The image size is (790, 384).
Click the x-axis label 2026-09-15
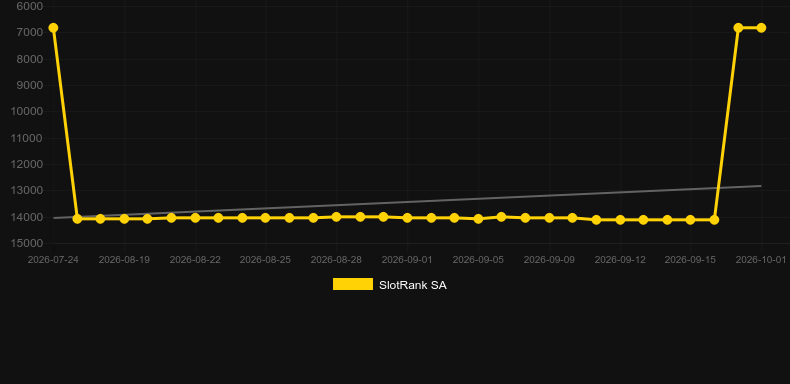(690, 260)
